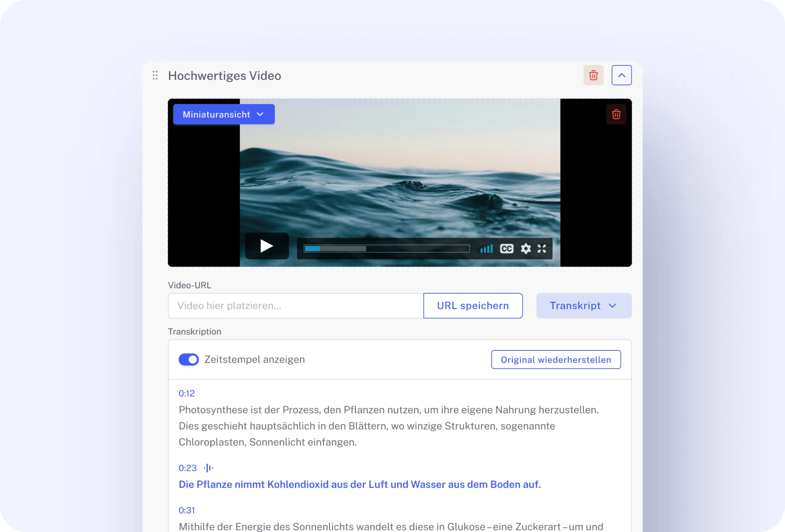Jump to timestamp 0:12
The image size is (785, 532).
click(187, 394)
